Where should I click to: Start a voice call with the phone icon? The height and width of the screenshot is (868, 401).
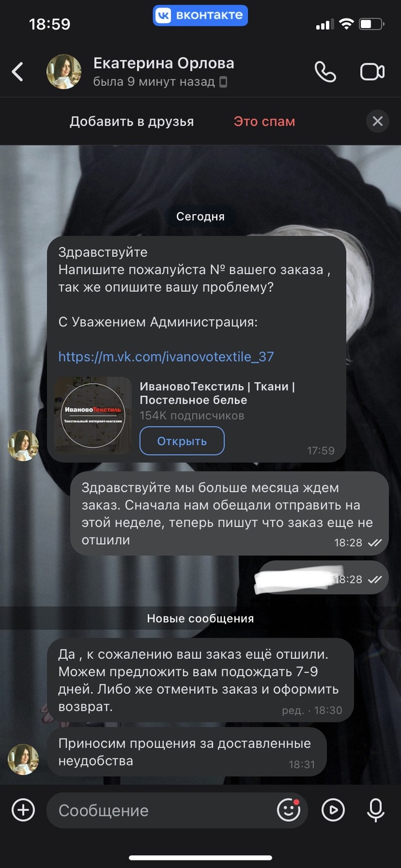coord(325,72)
